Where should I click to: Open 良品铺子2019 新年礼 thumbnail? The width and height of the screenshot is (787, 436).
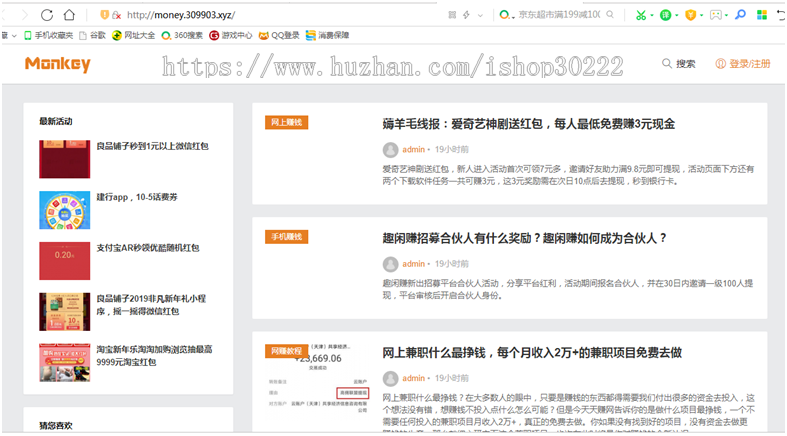point(65,312)
